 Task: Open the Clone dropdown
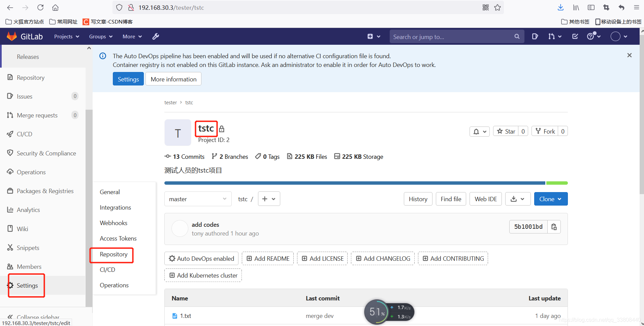(551, 199)
